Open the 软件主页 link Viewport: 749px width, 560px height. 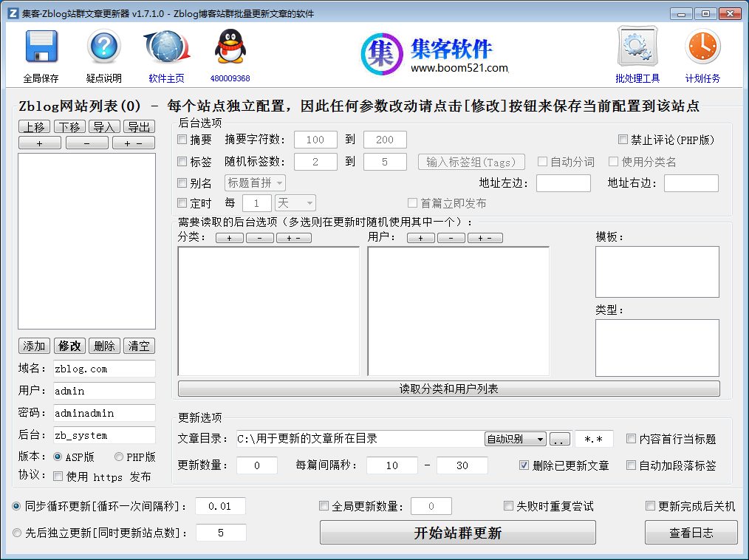tap(166, 78)
